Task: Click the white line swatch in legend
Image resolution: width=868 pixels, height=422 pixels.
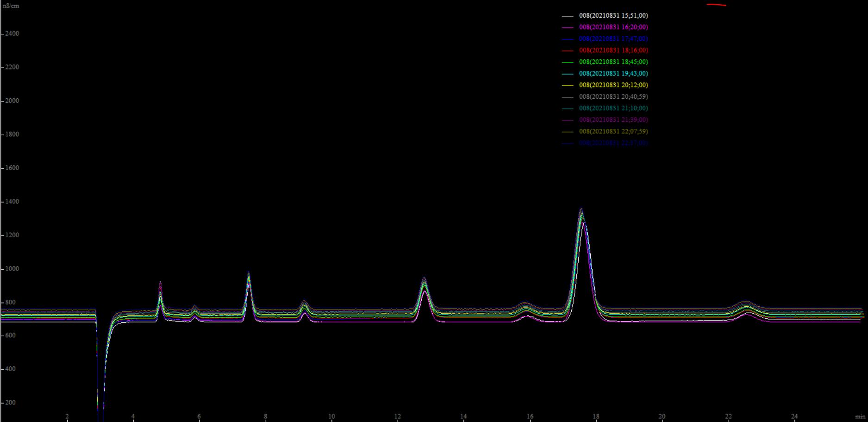Action: coord(568,16)
